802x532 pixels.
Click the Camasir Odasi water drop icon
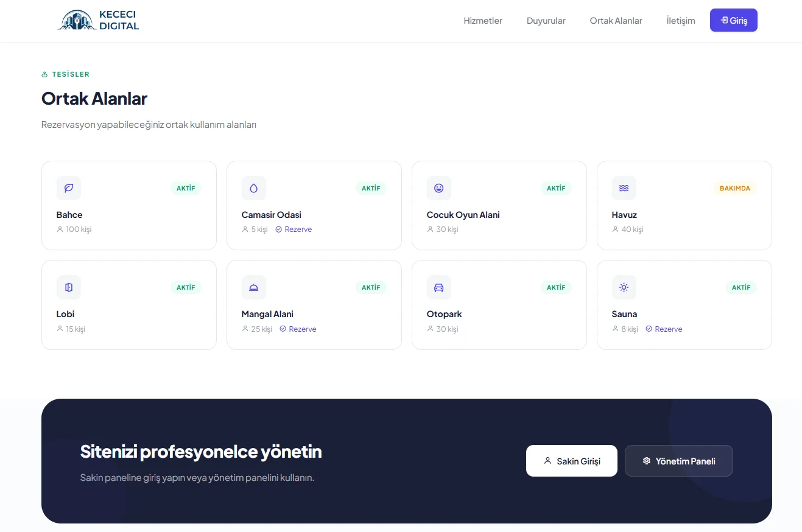(x=254, y=188)
